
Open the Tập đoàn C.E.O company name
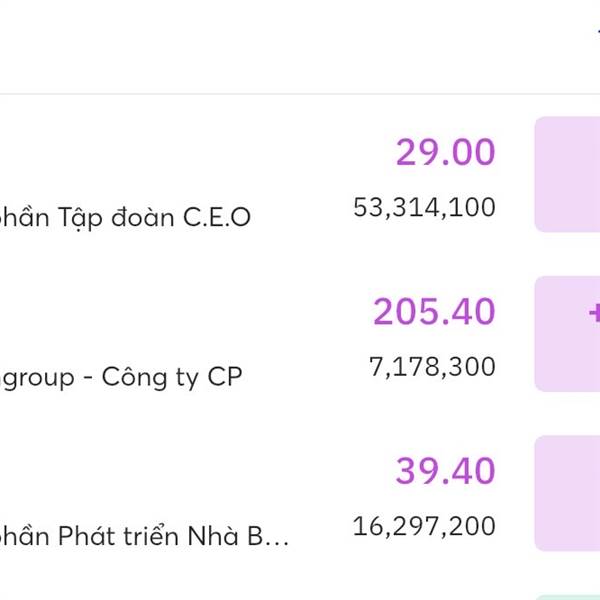[x=125, y=217]
